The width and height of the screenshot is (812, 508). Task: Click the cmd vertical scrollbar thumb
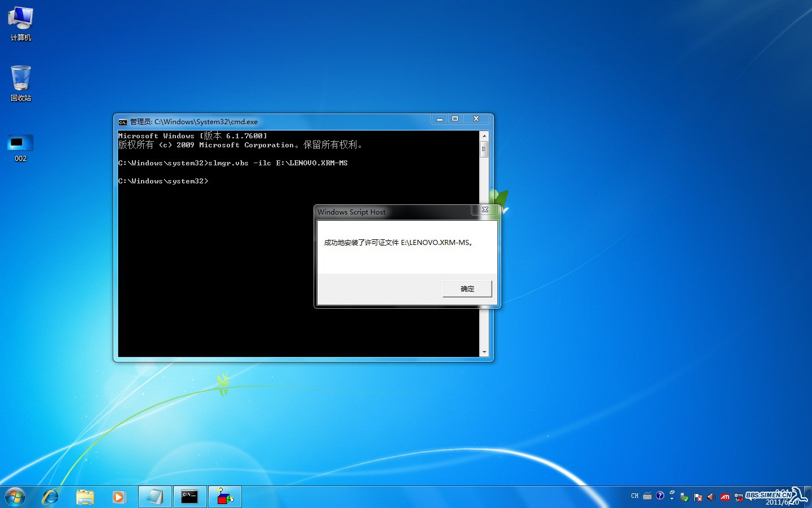click(x=484, y=149)
